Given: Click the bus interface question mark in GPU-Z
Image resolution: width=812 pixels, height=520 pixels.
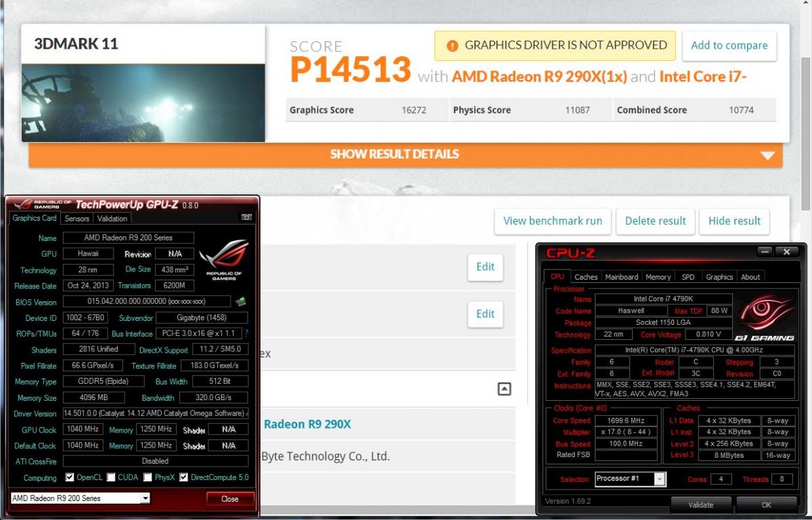Looking at the screenshot, I should coord(246,334).
